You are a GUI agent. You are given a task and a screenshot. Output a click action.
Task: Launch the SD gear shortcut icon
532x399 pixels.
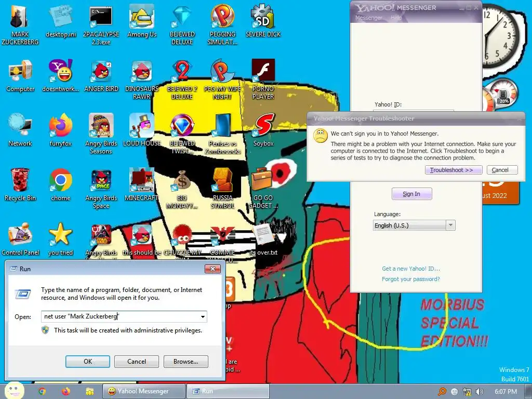pyautogui.click(x=262, y=16)
